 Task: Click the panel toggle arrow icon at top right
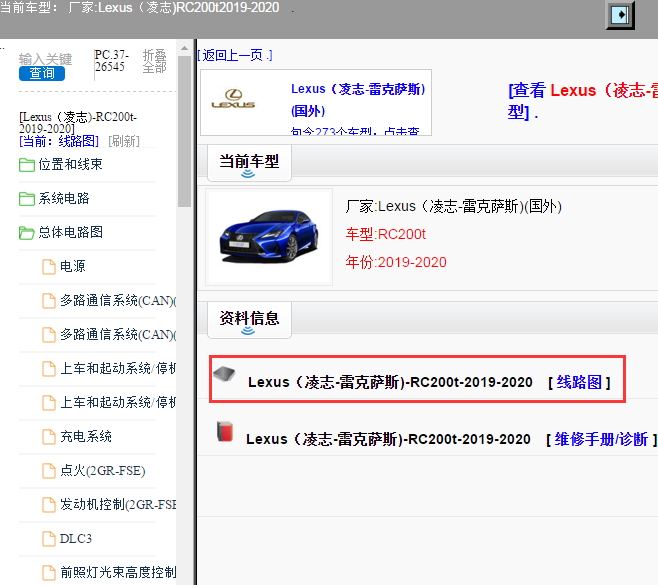tap(620, 15)
